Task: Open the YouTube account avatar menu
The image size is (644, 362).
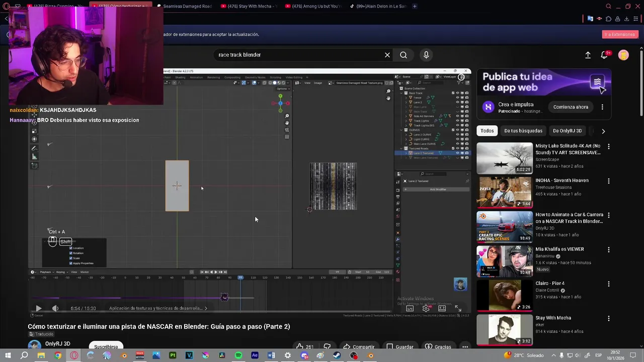Action: click(x=623, y=55)
